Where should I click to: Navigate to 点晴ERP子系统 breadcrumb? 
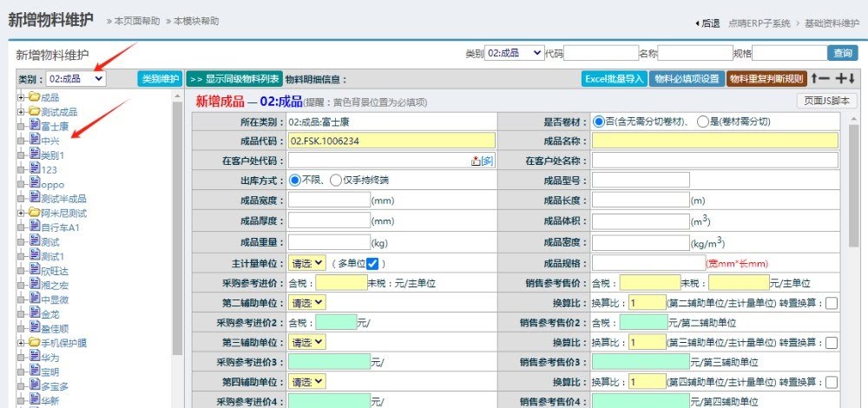coord(759,23)
